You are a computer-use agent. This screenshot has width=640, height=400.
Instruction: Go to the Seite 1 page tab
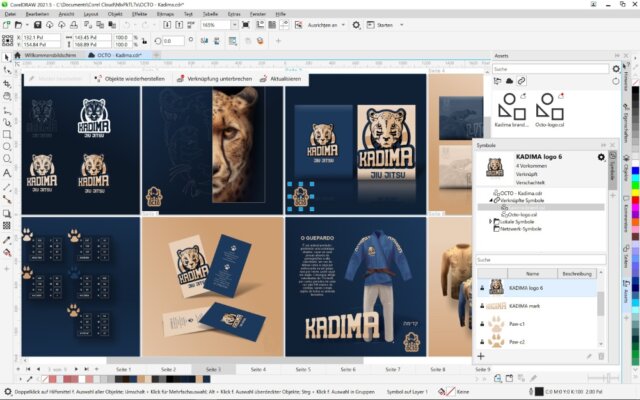pos(123,369)
